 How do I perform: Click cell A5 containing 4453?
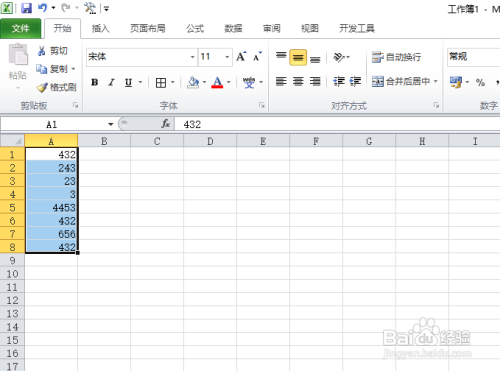pyautogui.click(x=51, y=207)
